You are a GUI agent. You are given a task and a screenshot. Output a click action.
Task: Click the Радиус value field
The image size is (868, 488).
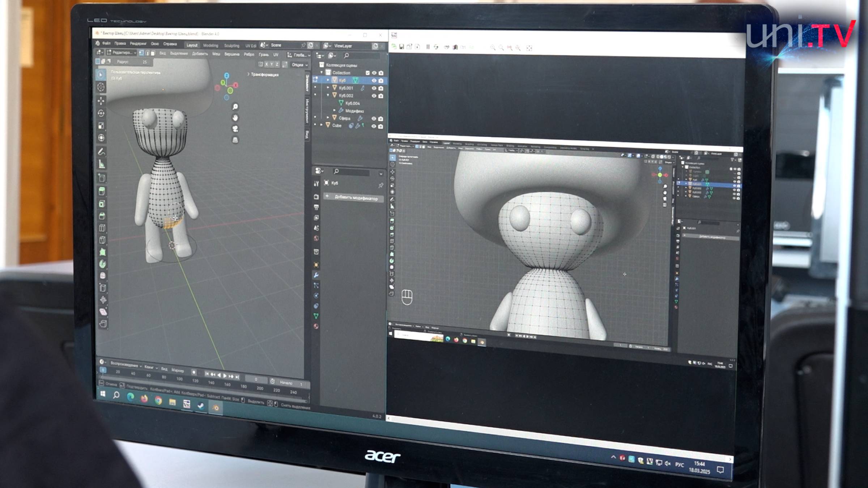[132, 62]
